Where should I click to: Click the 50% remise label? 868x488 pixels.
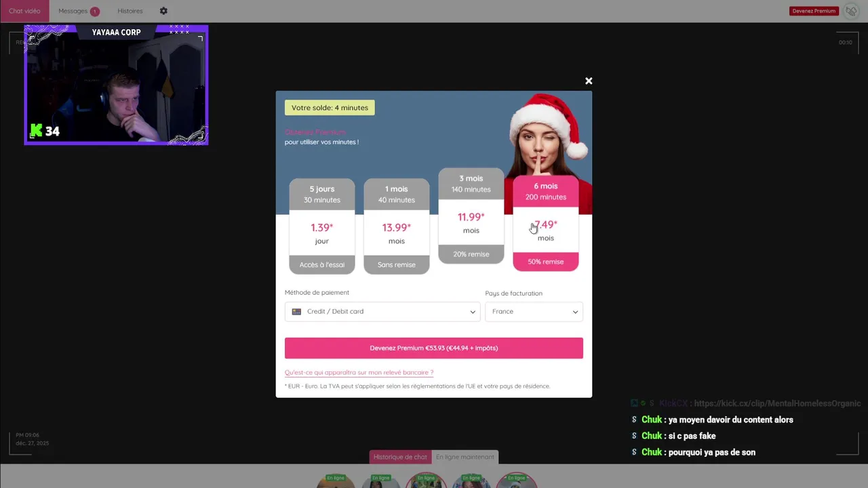pyautogui.click(x=546, y=262)
